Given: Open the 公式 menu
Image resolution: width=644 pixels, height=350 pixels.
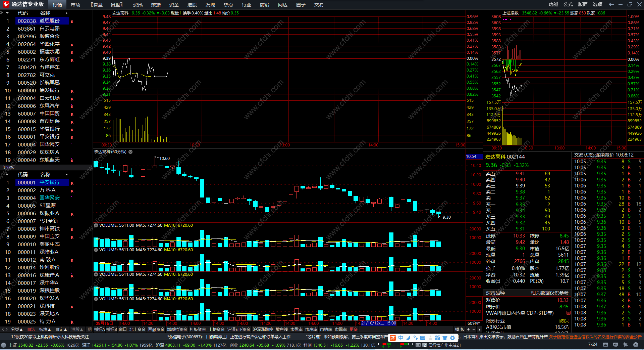Looking at the screenshot, I should [568, 4].
